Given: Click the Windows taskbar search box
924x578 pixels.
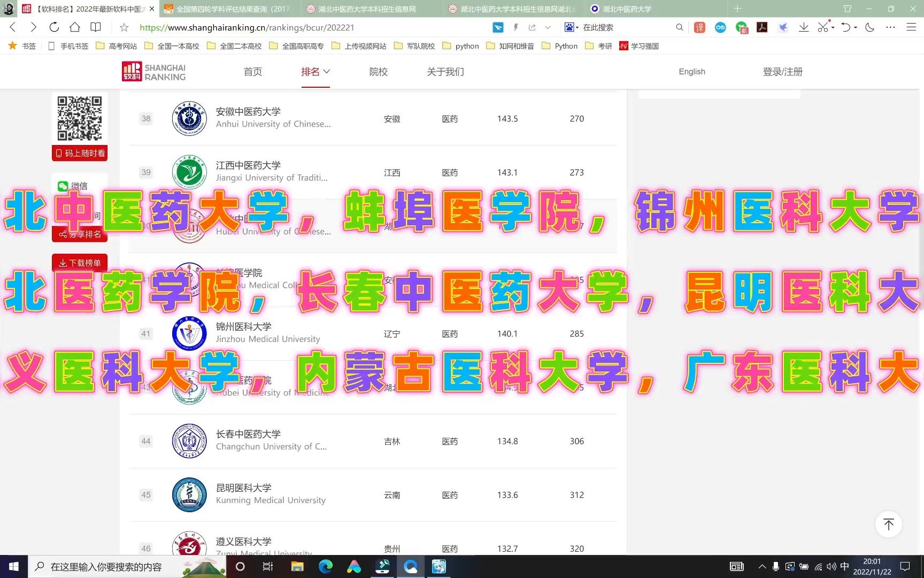Looking at the screenshot, I should (x=127, y=566).
